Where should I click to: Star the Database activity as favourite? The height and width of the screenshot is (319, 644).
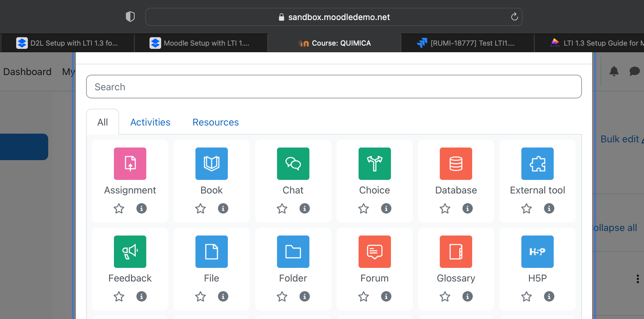(445, 208)
